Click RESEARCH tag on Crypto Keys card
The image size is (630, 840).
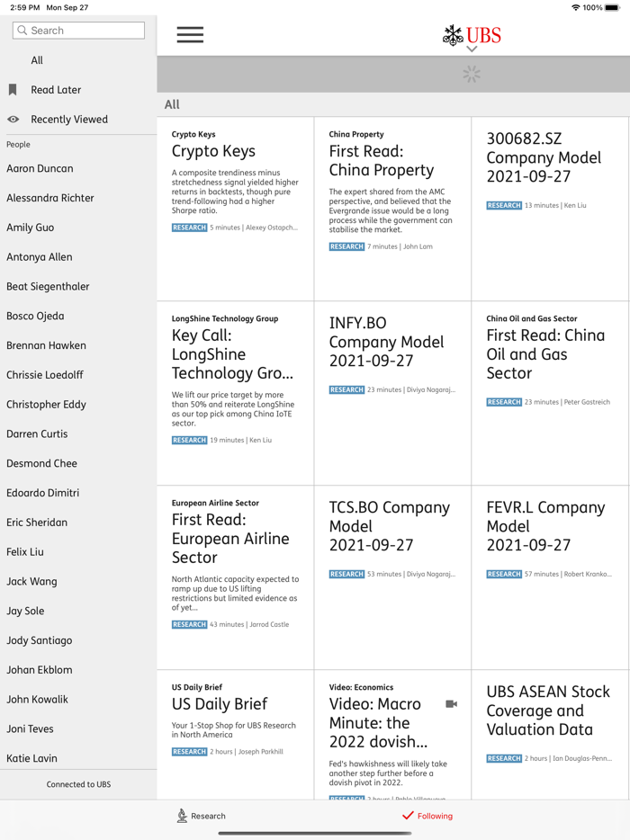click(189, 228)
